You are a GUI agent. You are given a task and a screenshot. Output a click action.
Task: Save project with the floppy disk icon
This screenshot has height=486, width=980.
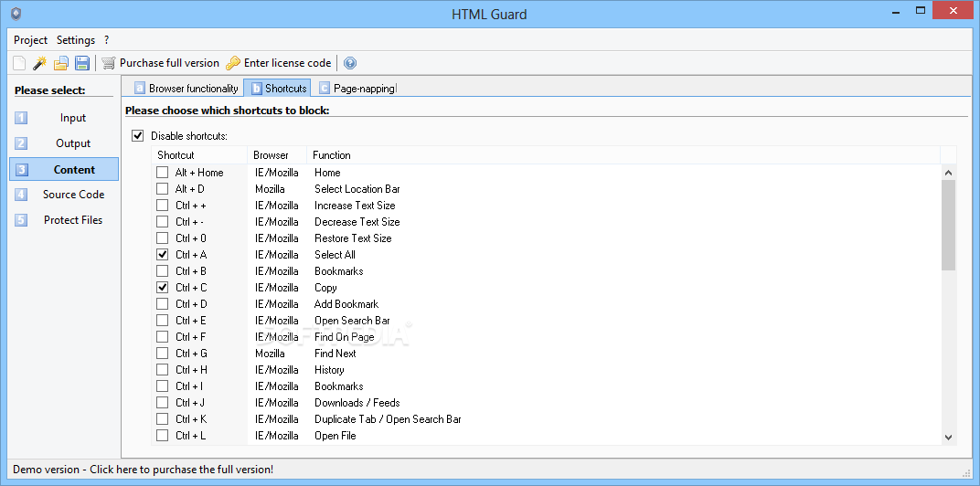click(82, 63)
